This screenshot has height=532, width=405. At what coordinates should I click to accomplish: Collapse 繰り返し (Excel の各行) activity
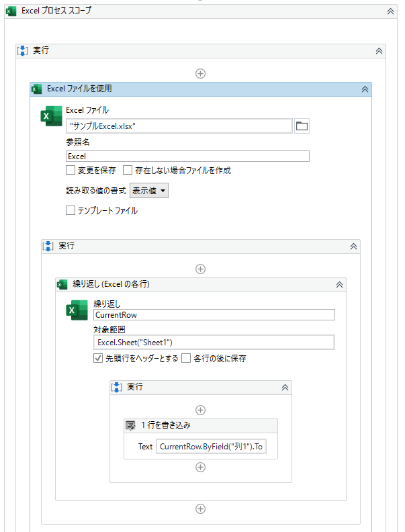point(339,285)
